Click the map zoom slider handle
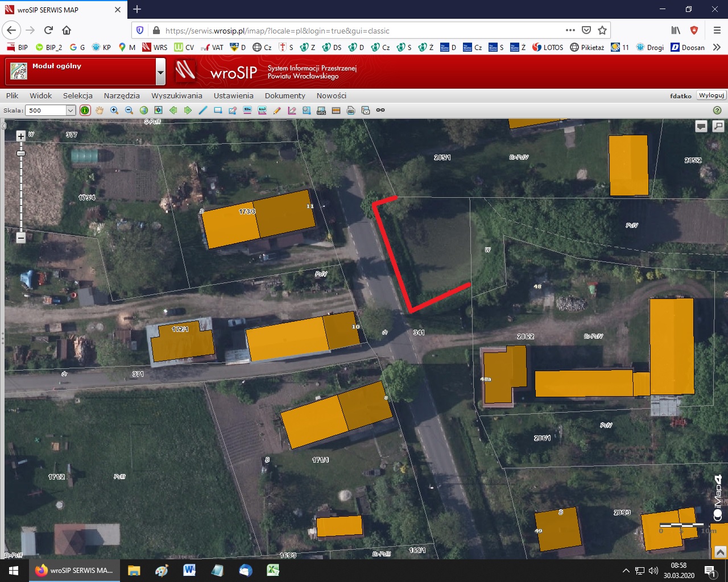 click(x=21, y=153)
